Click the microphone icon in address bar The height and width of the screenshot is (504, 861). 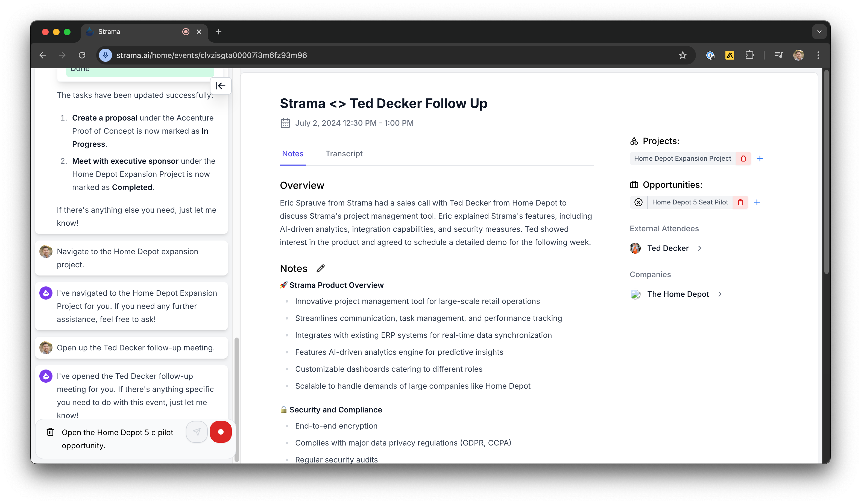(106, 55)
